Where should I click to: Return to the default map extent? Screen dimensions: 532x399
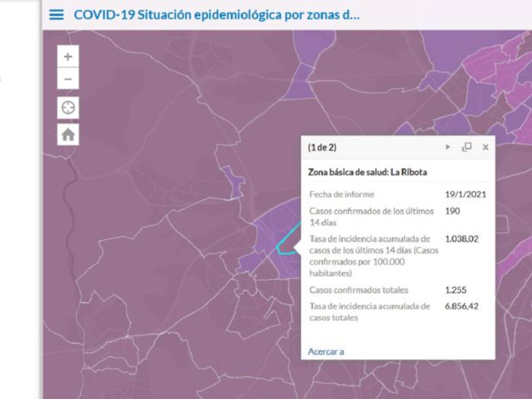coord(68,134)
